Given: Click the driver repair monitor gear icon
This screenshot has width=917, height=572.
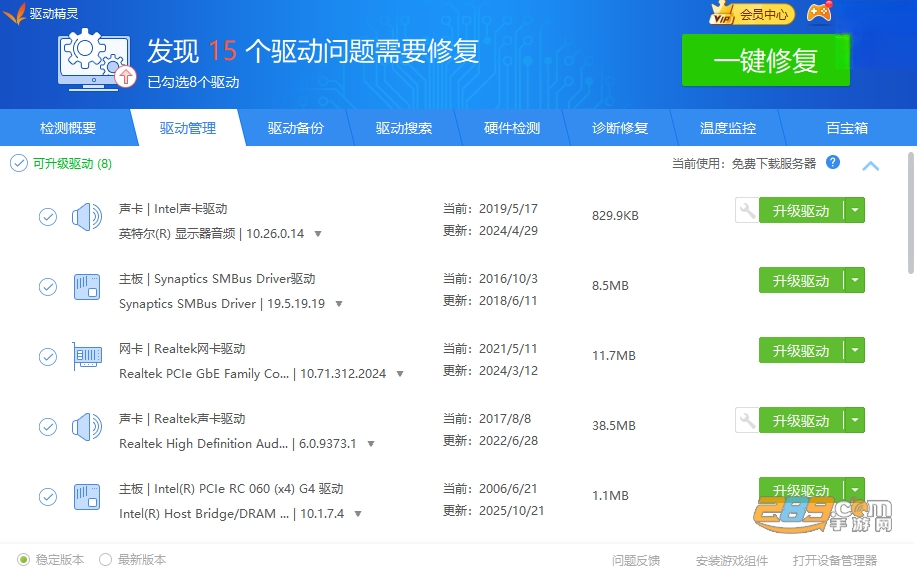Looking at the screenshot, I should pyautogui.click(x=96, y=61).
